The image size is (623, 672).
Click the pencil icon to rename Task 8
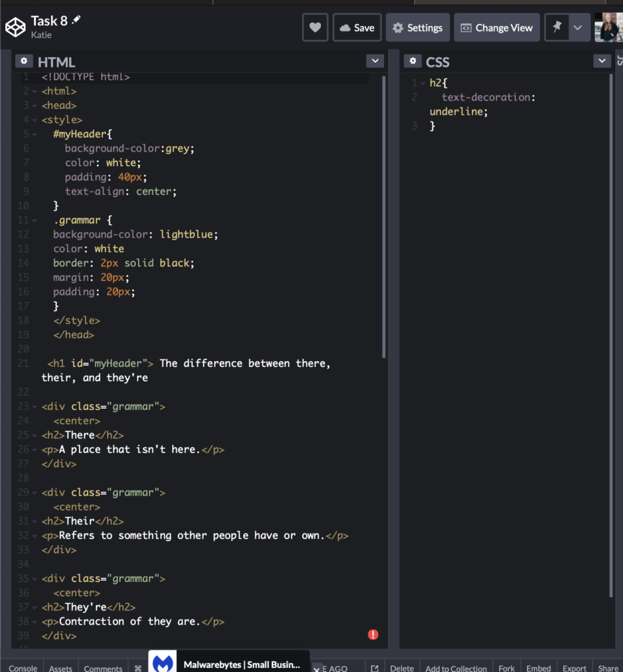76,20
